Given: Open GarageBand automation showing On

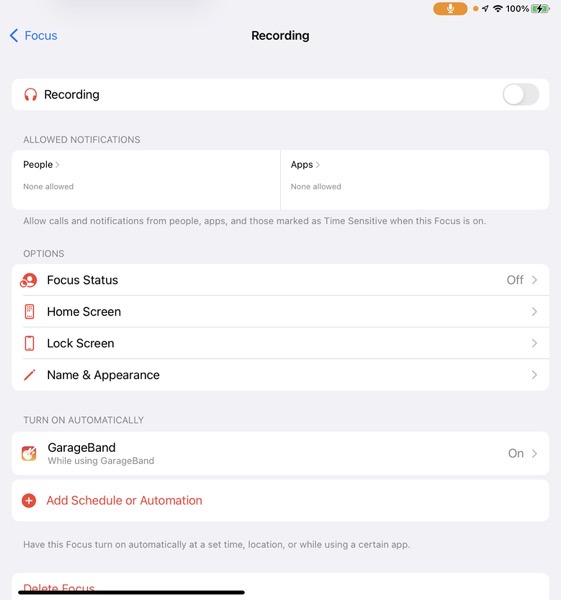Looking at the screenshot, I should [x=280, y=453].
